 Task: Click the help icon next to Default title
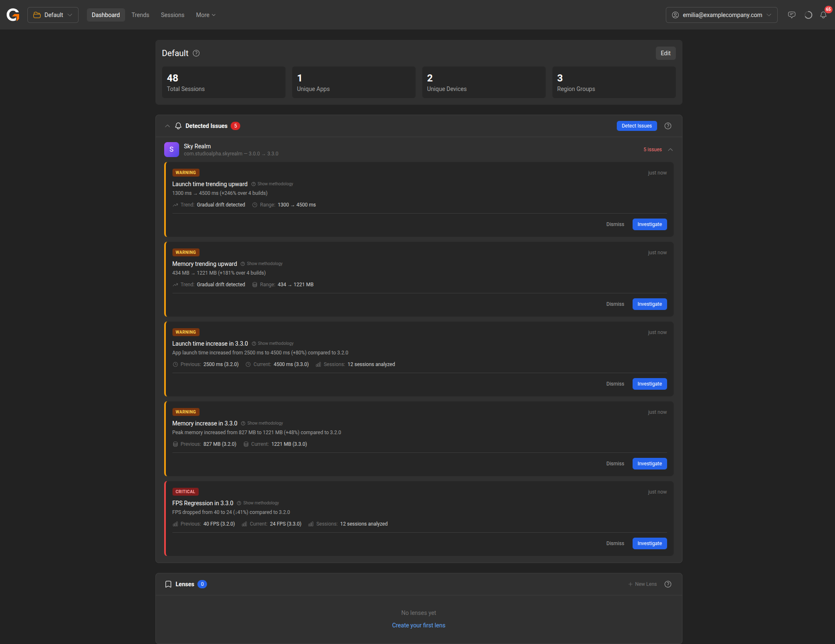pyautogui.click(x=196, y=53)
